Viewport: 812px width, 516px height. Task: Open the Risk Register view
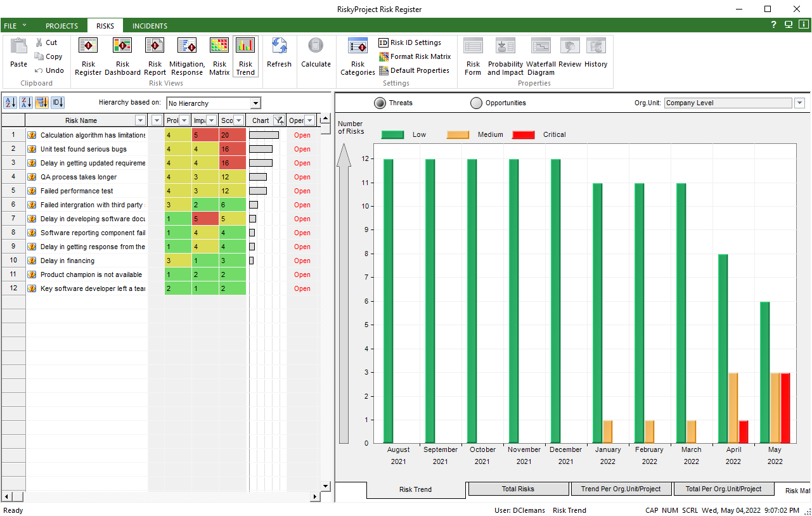(88, 56)
